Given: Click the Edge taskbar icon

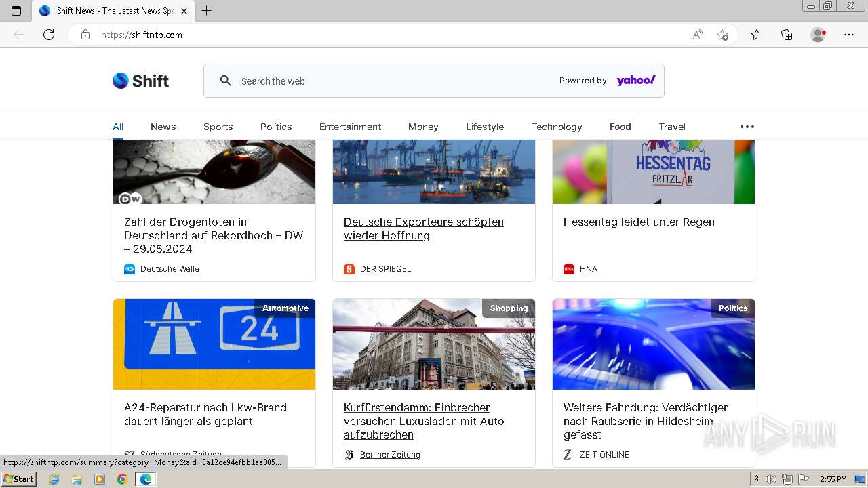Looking at the screenshot, I should [145, 479].
